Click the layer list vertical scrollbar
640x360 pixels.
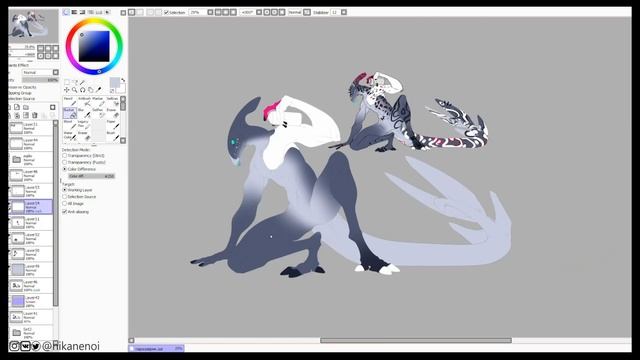(x=56, y=216)
